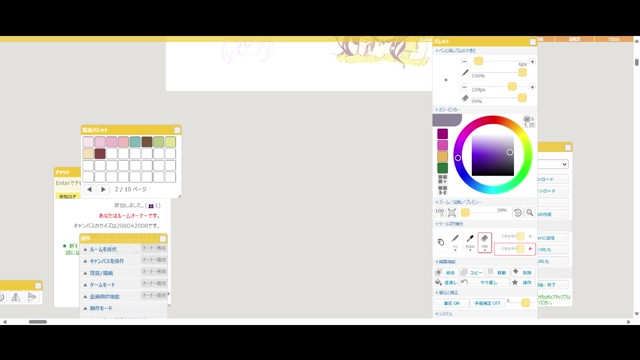The width and height of the screenshot is (640, 360).
Task: Click the やり直し redo button
Action: coord(484,282)
